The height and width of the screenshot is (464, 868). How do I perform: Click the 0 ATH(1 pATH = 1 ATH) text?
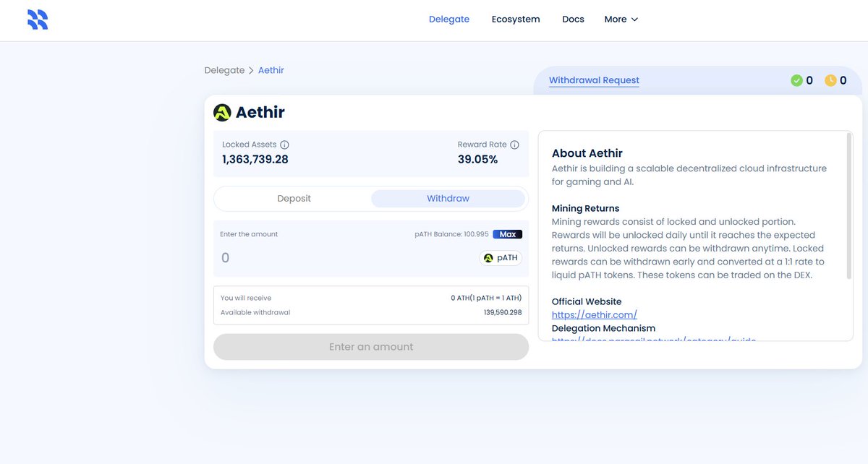(x=485, y=298)
